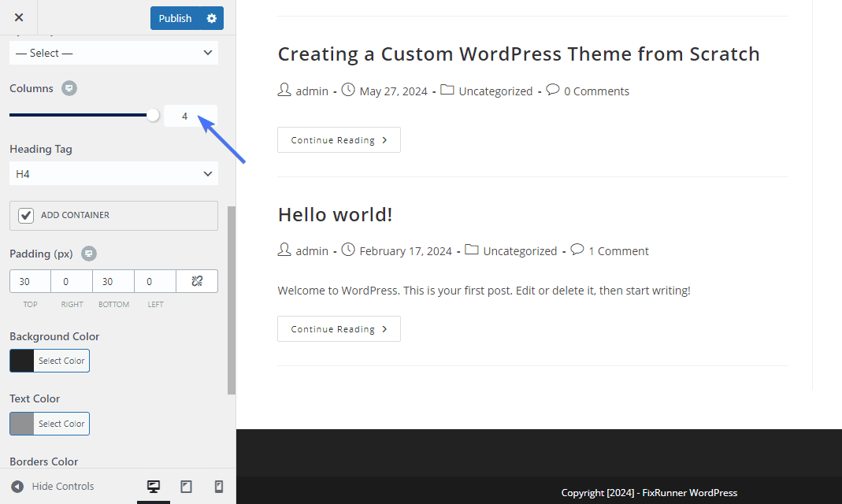Viewport: 842px width, 504px height.
Task: Click admin author link on Hello world post
Action: tap(312, 251)
